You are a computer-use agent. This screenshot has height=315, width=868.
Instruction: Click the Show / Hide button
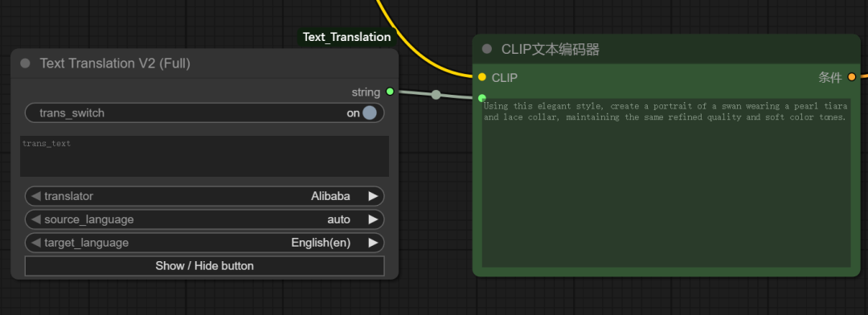coord(204,266)
